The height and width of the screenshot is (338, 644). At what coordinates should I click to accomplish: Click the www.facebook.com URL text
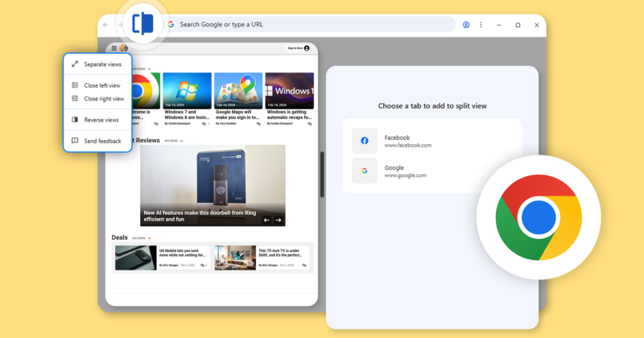(x=408, y=146)
